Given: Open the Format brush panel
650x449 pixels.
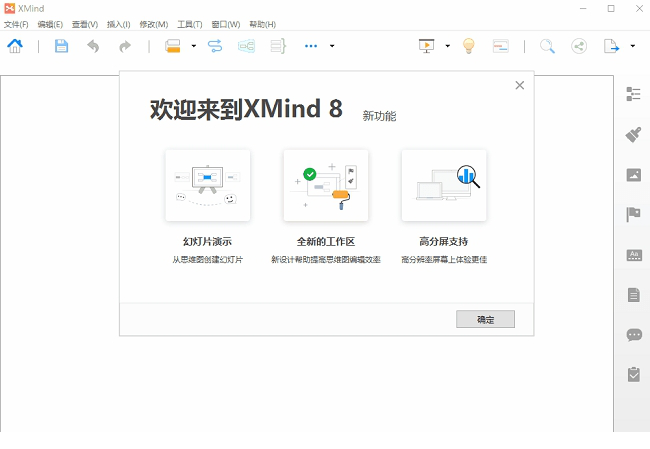Looking at the screenshot, I should click(633, 134).
